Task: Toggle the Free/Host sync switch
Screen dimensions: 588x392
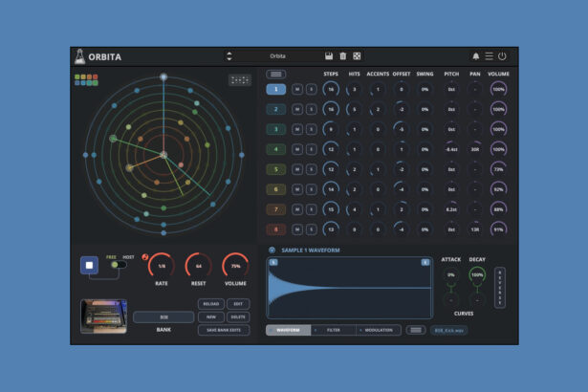Action: tap(119, 265)
